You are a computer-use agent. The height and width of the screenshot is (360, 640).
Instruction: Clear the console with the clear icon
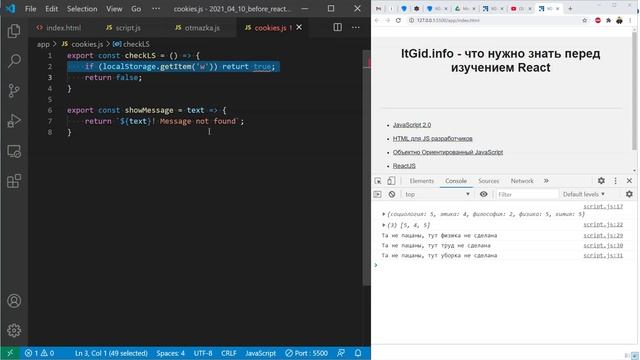click(392, 194)
